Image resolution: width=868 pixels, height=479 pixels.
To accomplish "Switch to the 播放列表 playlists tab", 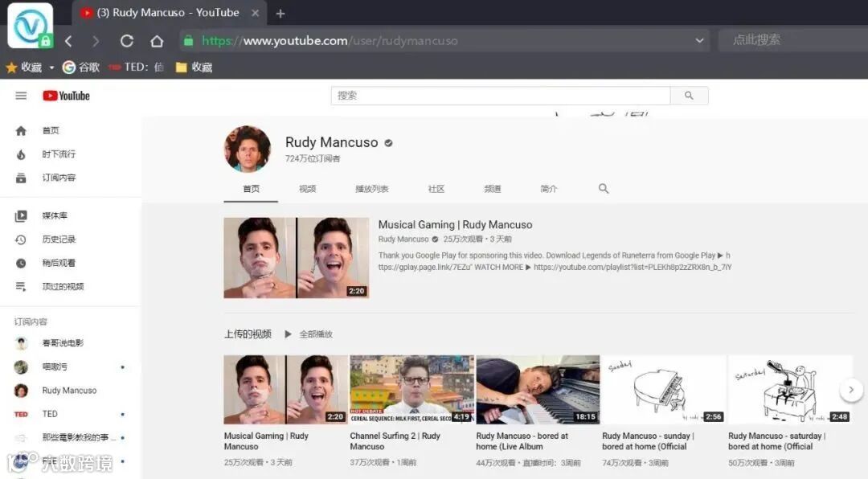I will (371, 189).
